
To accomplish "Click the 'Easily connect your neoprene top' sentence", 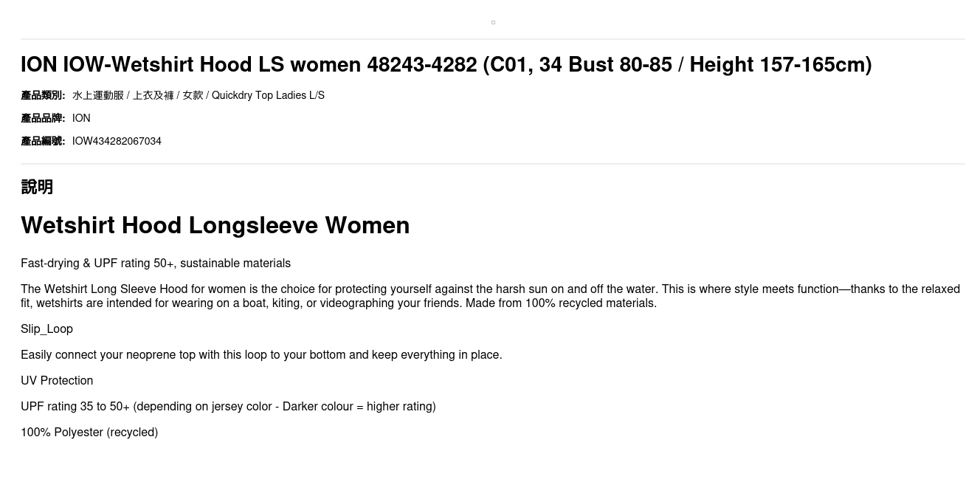I will [261, 355].
